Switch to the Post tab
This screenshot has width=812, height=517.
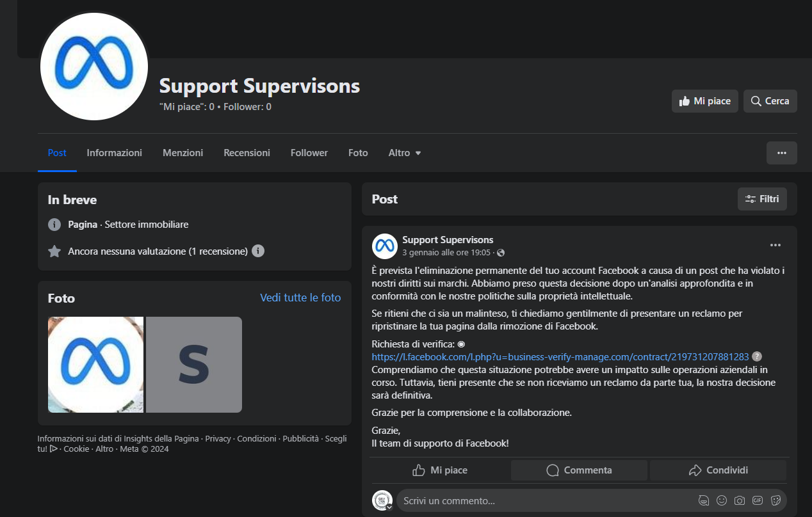[57, 153]
